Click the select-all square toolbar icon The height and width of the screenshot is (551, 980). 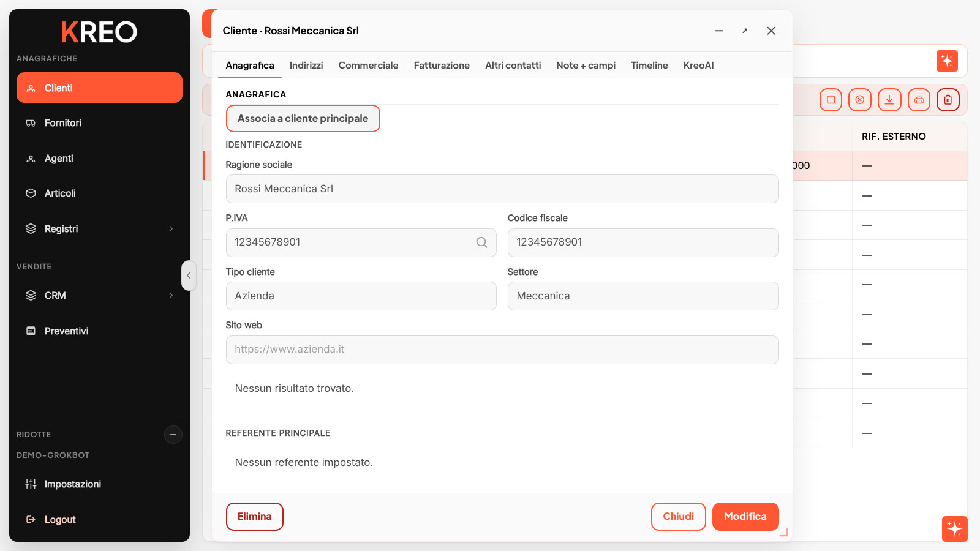(831, 100)
